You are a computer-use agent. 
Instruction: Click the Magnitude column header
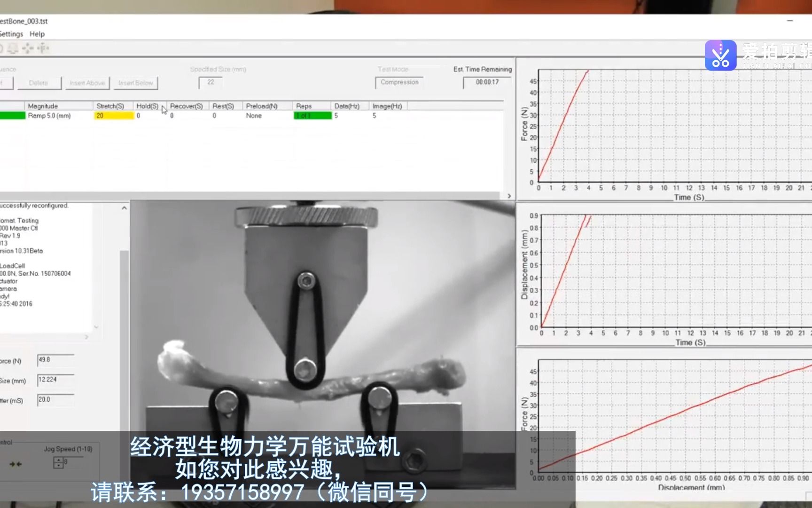tap(59, 106)
